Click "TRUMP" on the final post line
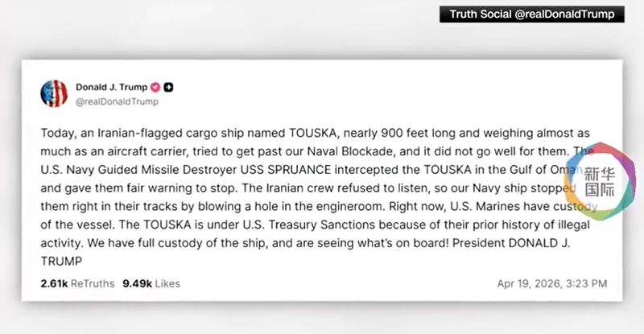The width and height of the screenshot is (644, 334). [x=60, y=261]
